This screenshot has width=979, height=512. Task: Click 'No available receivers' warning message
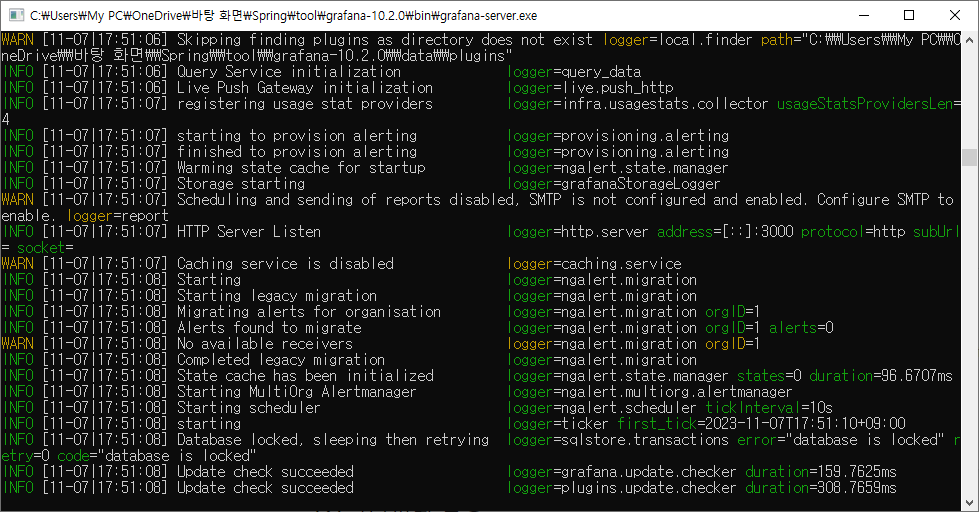click(265, 343)
